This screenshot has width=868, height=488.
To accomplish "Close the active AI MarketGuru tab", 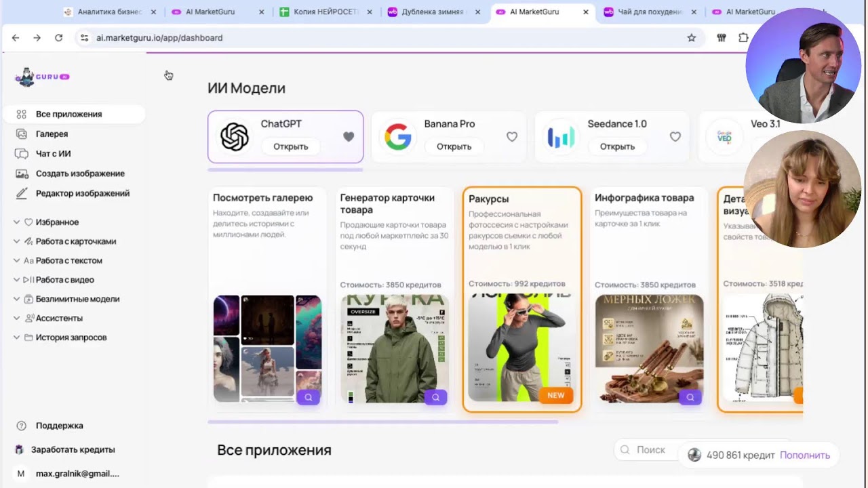I will (586, 12).
